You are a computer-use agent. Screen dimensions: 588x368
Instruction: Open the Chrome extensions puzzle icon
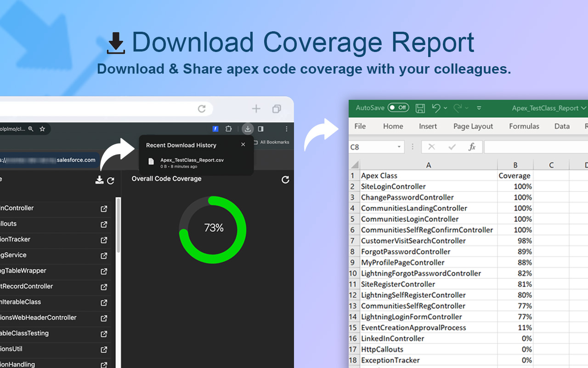(x=228, y=129)
